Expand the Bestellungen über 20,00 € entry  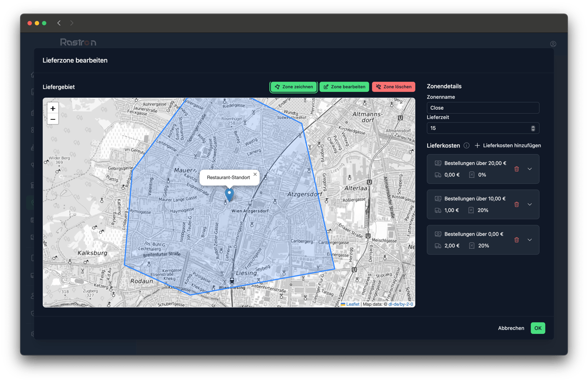tap(530, 169)
